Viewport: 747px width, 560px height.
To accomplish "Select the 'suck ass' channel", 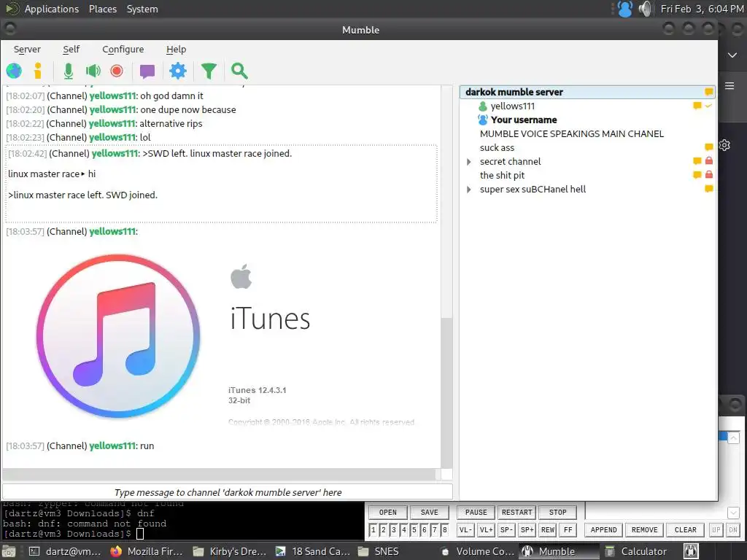I will click(497, 147).
